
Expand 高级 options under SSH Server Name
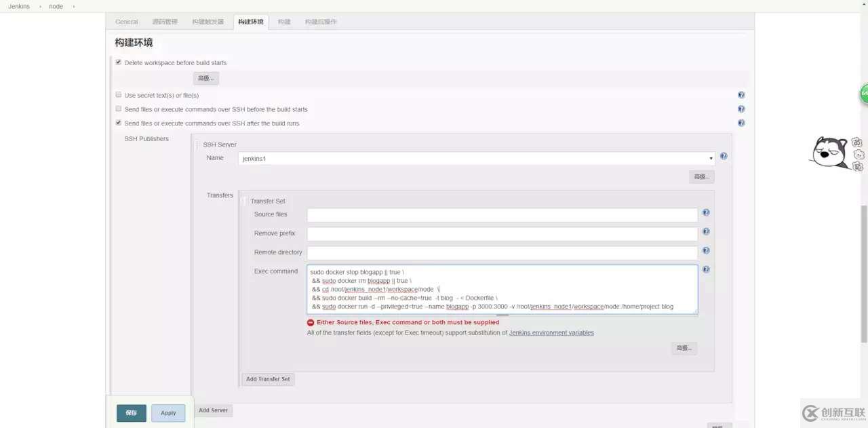pos(701,177)
